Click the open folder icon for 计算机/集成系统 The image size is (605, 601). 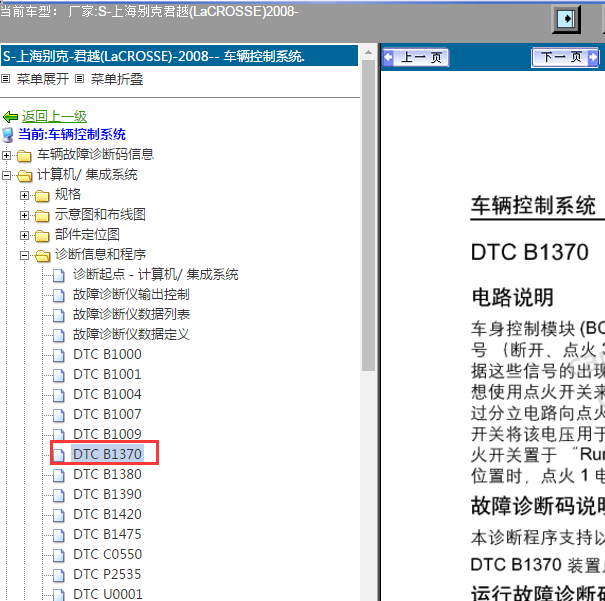(25, 176)
